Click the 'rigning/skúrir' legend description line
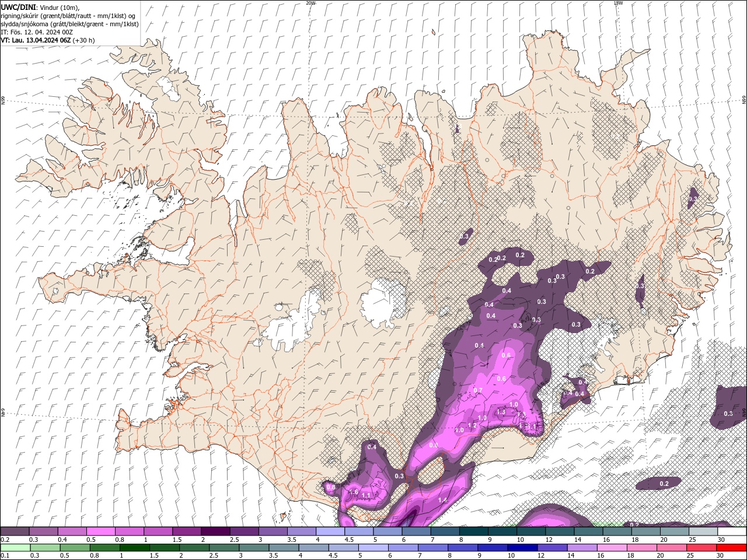 [x=68, y=16]
